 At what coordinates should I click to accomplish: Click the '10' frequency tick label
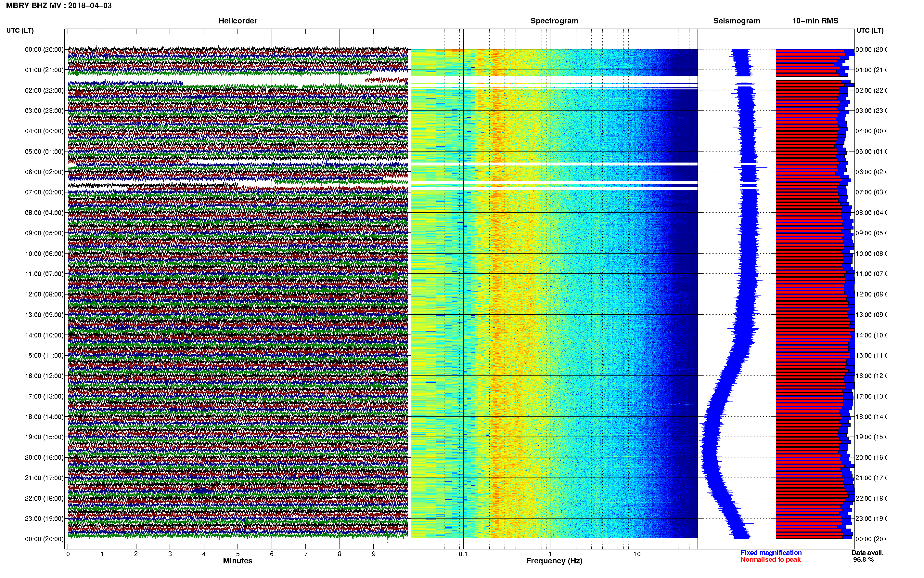click(x=637, y=554)
